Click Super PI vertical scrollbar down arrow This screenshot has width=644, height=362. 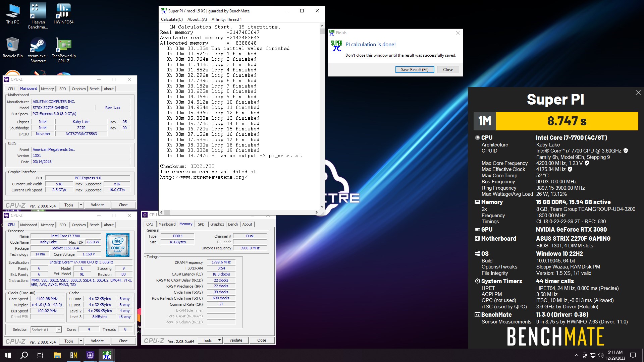tap(322, 207)
